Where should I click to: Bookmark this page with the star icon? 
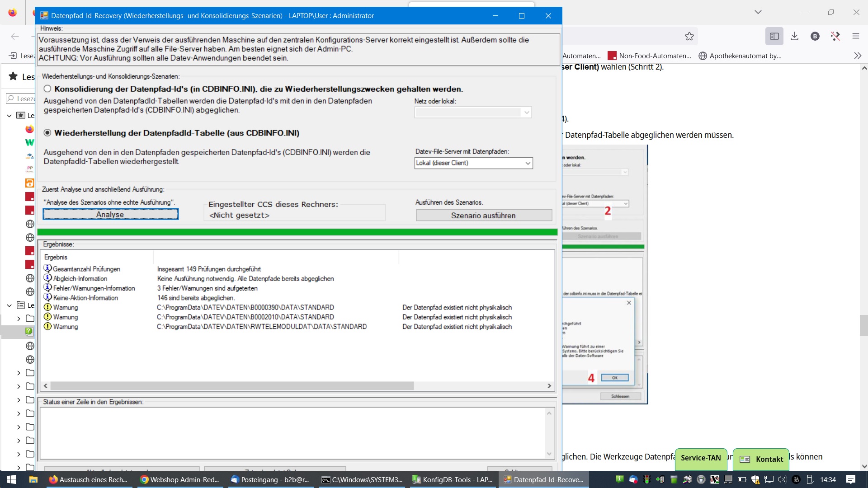(x=689, y=36)
